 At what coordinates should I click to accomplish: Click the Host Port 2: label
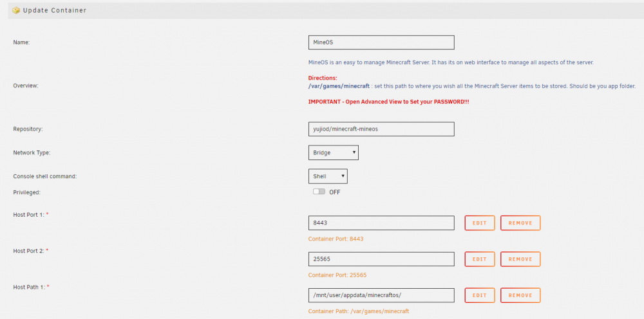coord(31,251)
